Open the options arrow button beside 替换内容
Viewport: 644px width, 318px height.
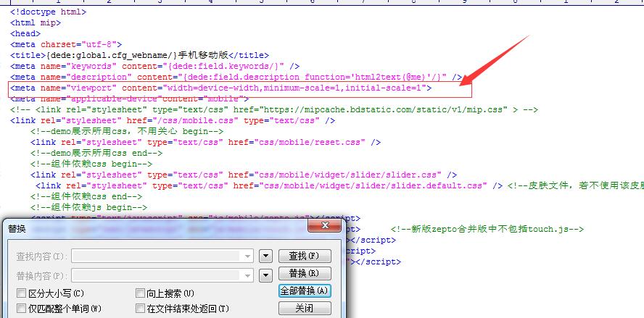click(x=265, y=275)
